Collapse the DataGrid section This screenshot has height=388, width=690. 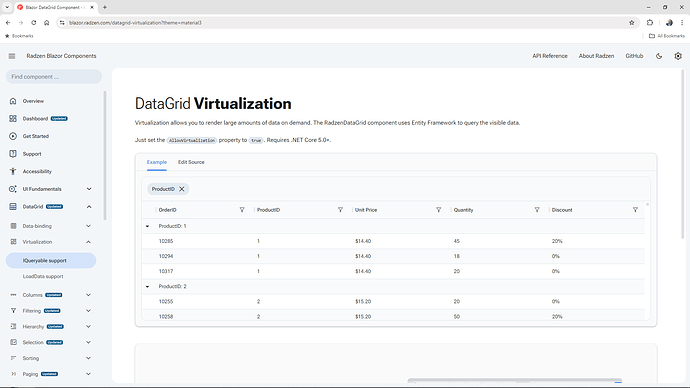(89, 206)
